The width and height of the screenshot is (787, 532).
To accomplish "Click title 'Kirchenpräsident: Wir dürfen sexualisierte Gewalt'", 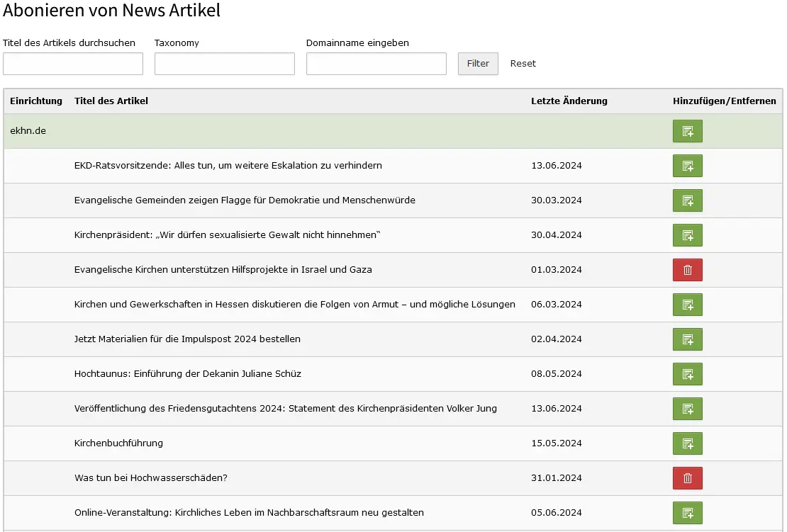I will [x=227, y=234].
